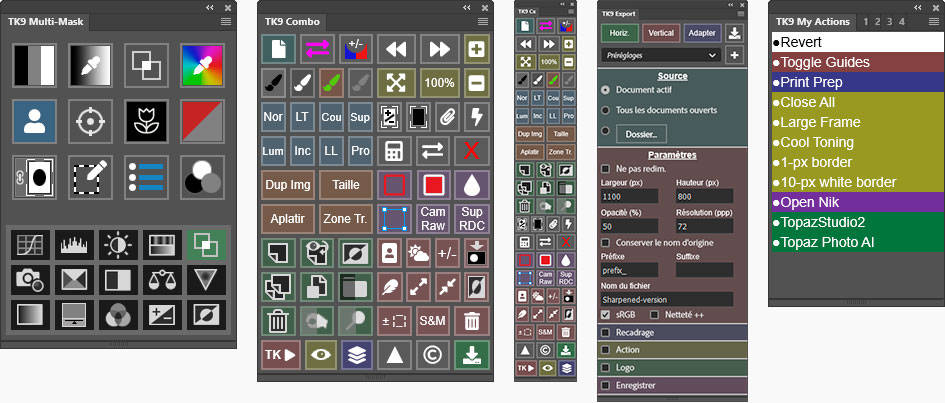
Task: Click the rainbow eyedropper icon in Multi-Mask
Action: [202, 67]
